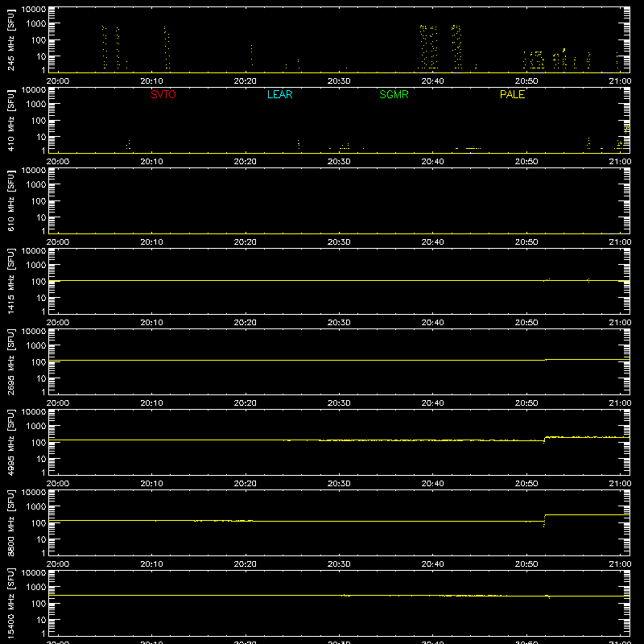Select the 8800 MHz [SFU] axis label
The image size is (644, 644).
coord(11,522)
